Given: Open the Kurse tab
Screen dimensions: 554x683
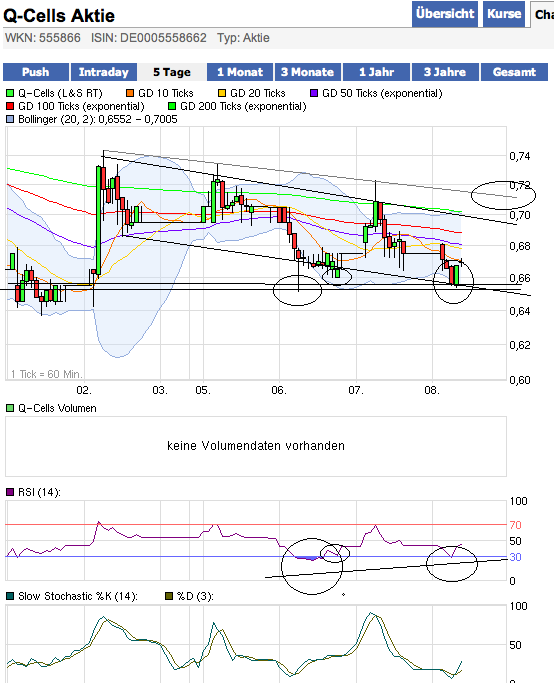Looking at the screenshot, I should click(x=504, y=14).
